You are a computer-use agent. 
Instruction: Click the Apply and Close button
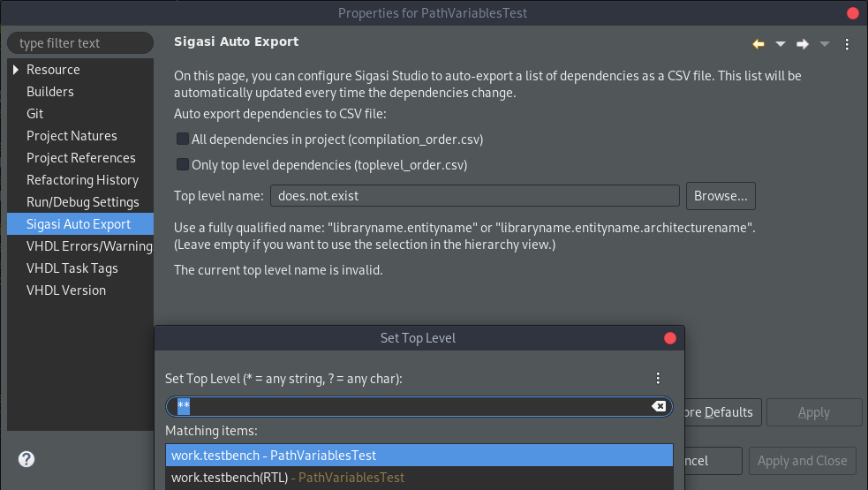(x=802, y=461)
